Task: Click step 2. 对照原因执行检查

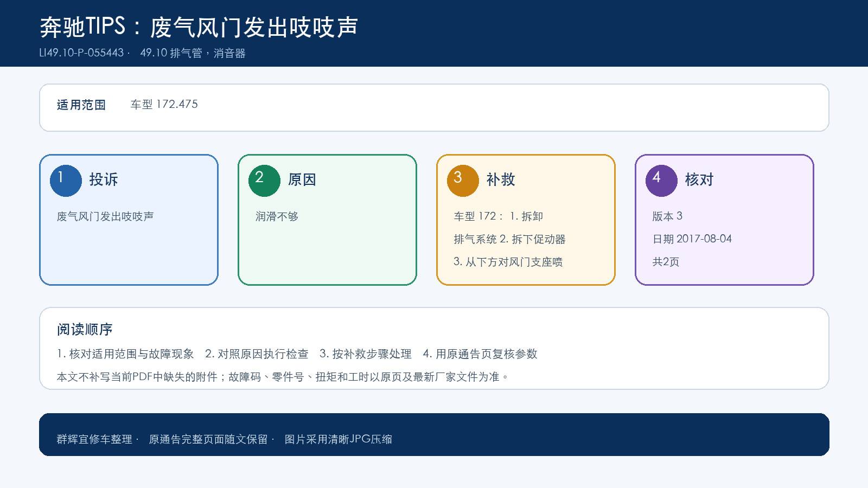Action: [x=257, y=354]
